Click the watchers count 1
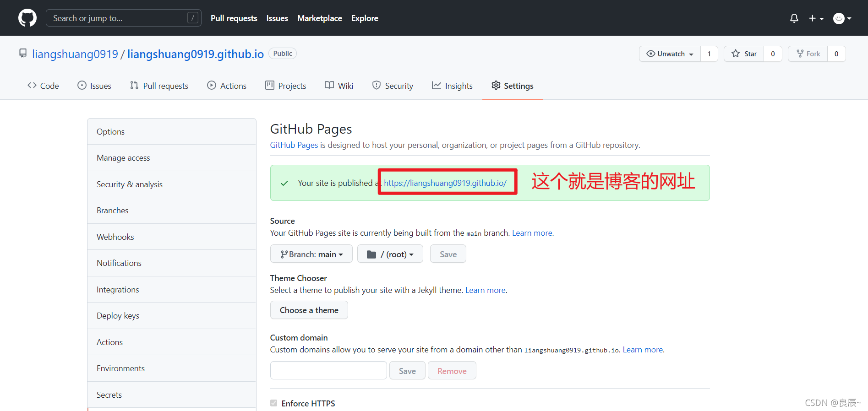Viewport: 868px width, 411px height. (709, 54)
